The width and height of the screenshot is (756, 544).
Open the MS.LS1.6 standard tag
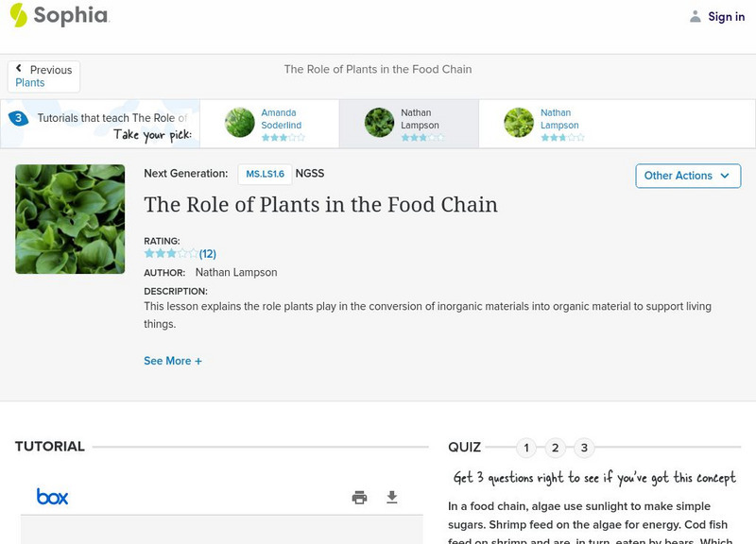coord(265,174)
